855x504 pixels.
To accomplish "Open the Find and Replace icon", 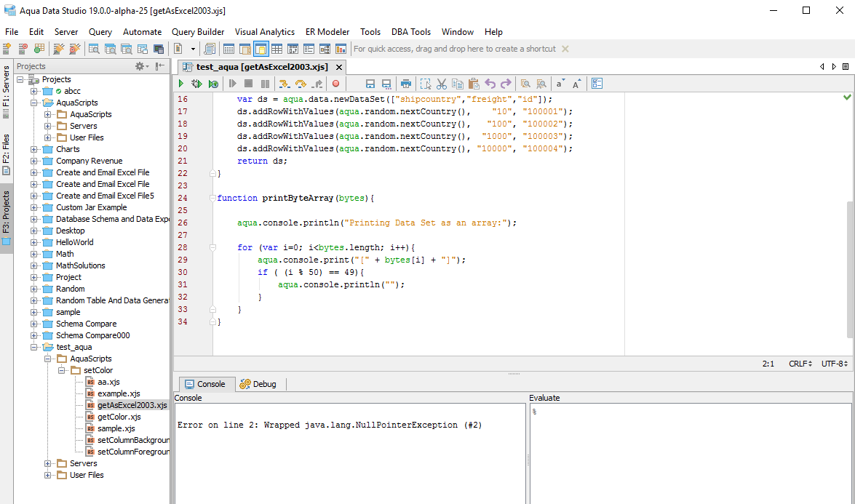I will pos(541,84).
